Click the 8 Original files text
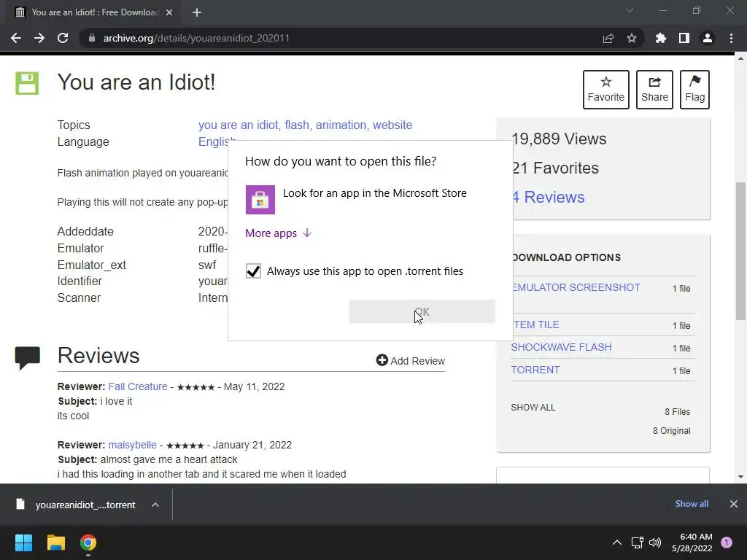This screenshot has height=560, width=747. tap(671, 431)
